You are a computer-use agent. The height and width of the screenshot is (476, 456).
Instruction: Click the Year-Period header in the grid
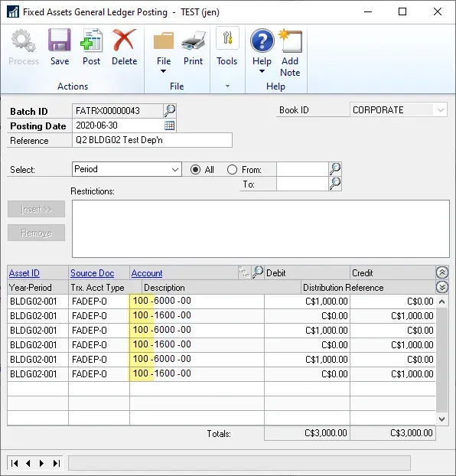click(38, 288)
